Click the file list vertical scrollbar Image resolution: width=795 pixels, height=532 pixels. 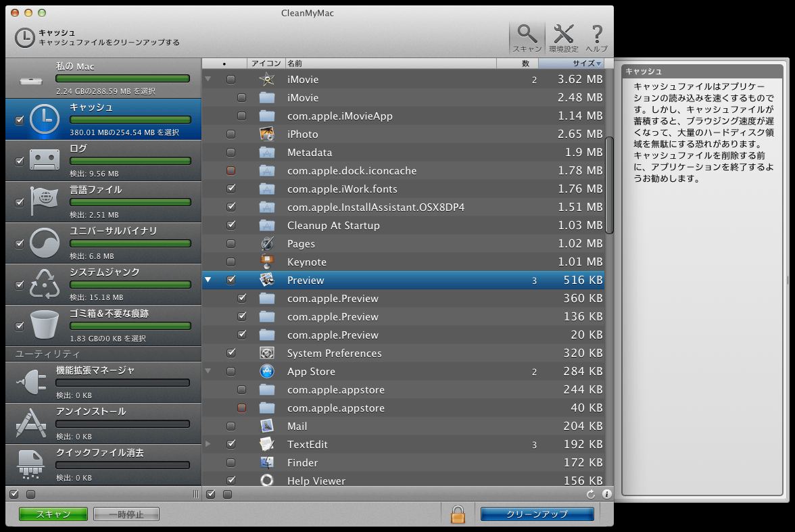pyautogui.click(x=609, y=185)
